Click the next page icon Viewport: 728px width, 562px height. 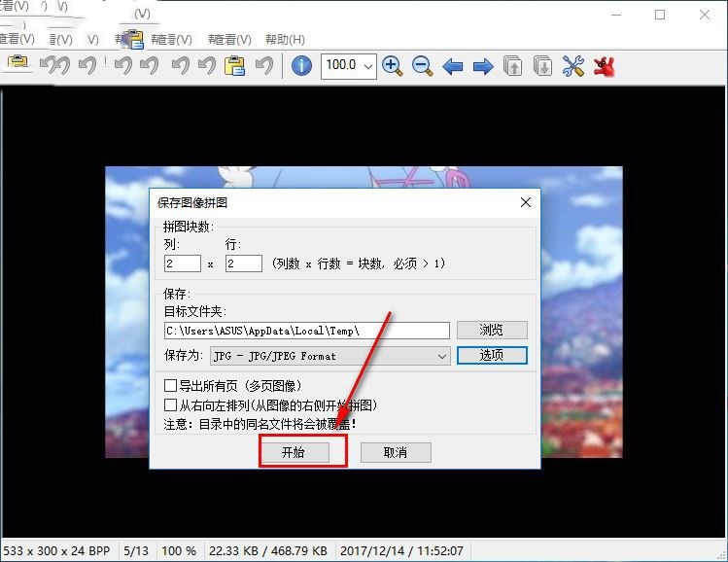[x=542, y=66]
